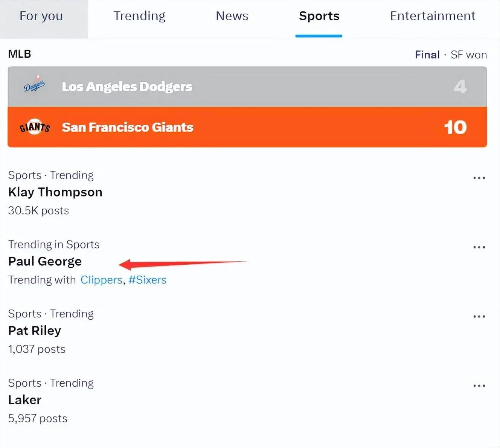The width and height of the screenshot is (500, 448).
Task: Open more options for Klay Thompson trend
Action: pos(479,178)
